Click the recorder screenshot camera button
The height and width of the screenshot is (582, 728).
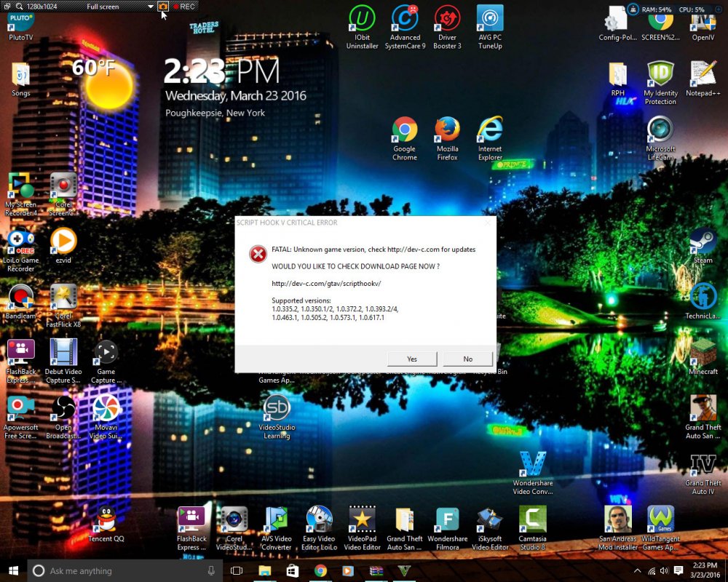(x=163, y=7)
